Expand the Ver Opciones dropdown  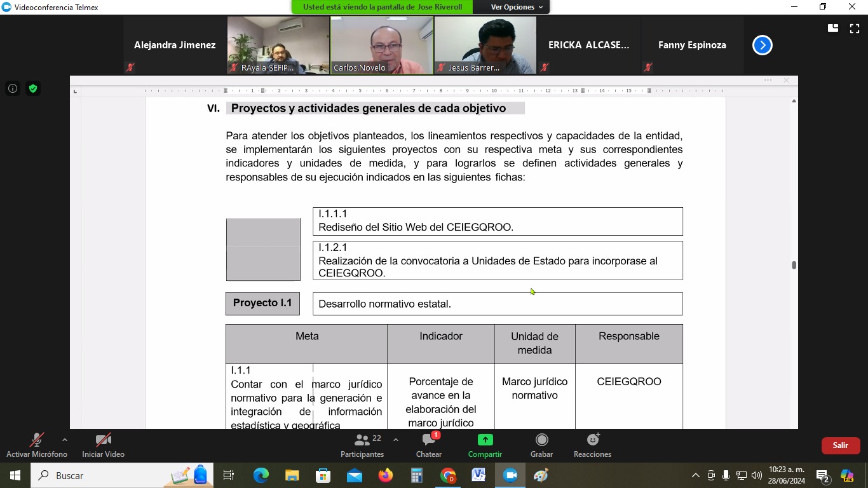pyautogui.click(x=517, y=7)
